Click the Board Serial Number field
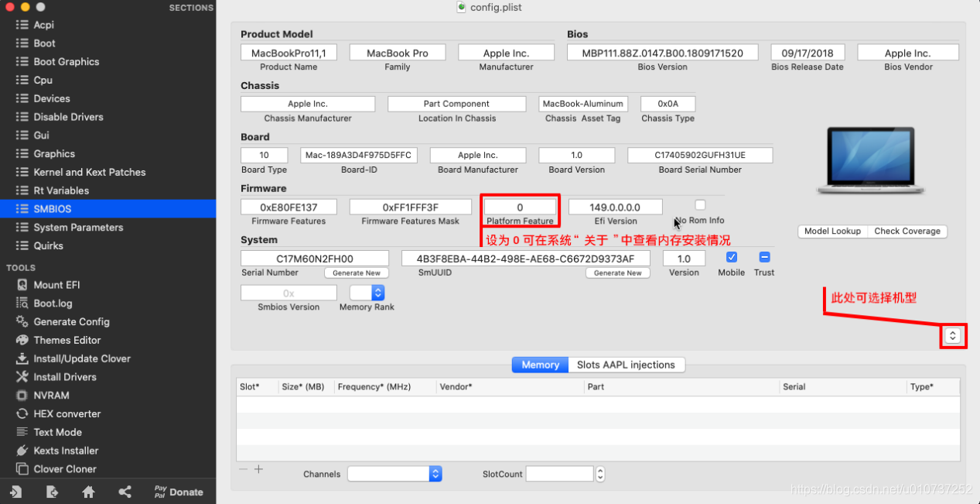 (x=700, y=155)
